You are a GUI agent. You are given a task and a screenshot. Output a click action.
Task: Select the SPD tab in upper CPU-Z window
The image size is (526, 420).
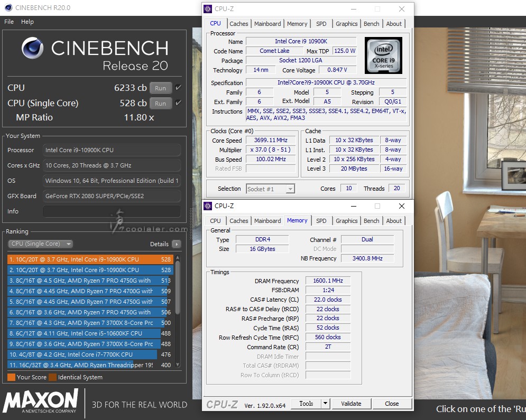coord(321,24)
